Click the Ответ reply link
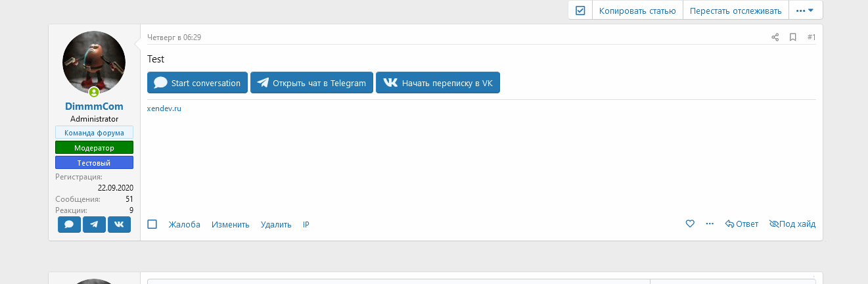This screenshot has height=284, width=868. point(742,224)
